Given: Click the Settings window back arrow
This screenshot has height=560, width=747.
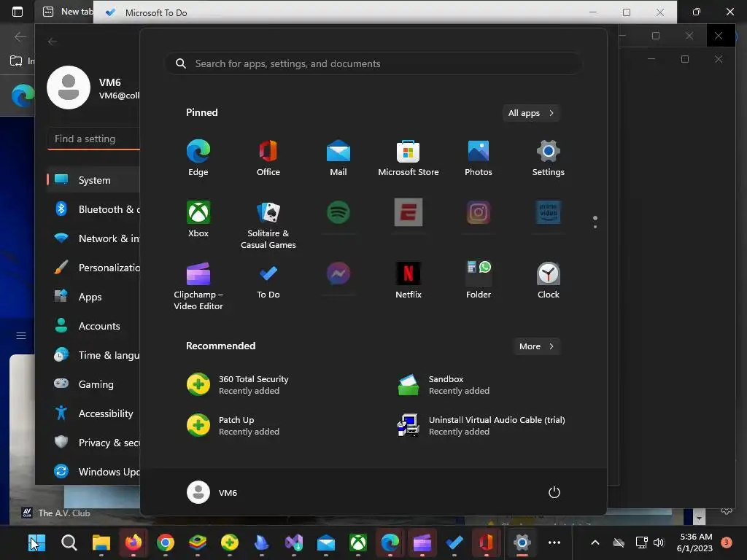Looking at the screenshot, I should (53, 42).
